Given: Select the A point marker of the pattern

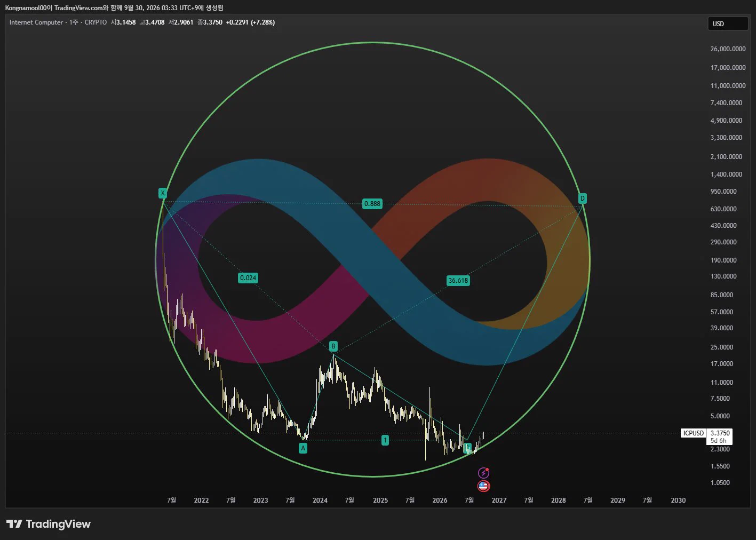Looking at the screenshot, I should (303, 448).
